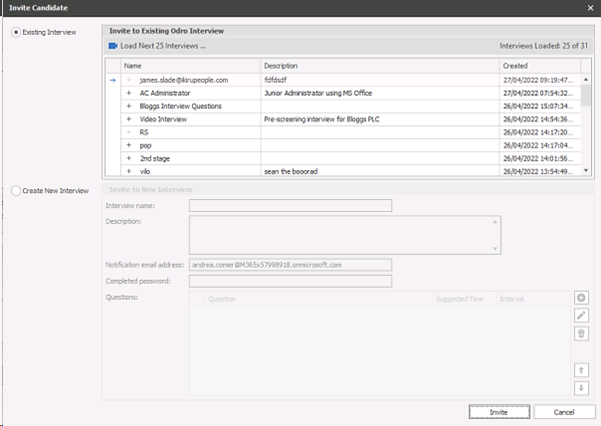Click the Load Next 25 Interviews camera icon

point(112,46)
